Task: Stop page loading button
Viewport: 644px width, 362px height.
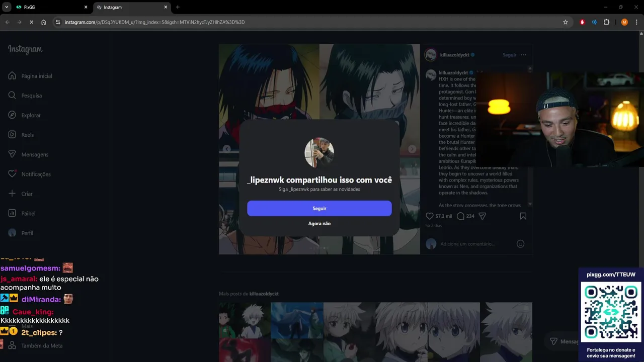Action: (31, 22)
